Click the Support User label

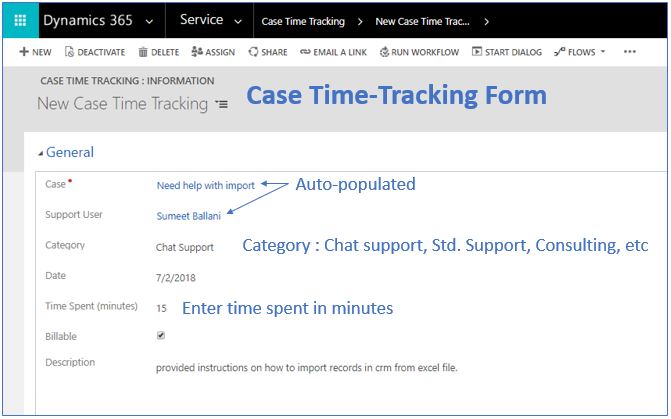point(74,214)
